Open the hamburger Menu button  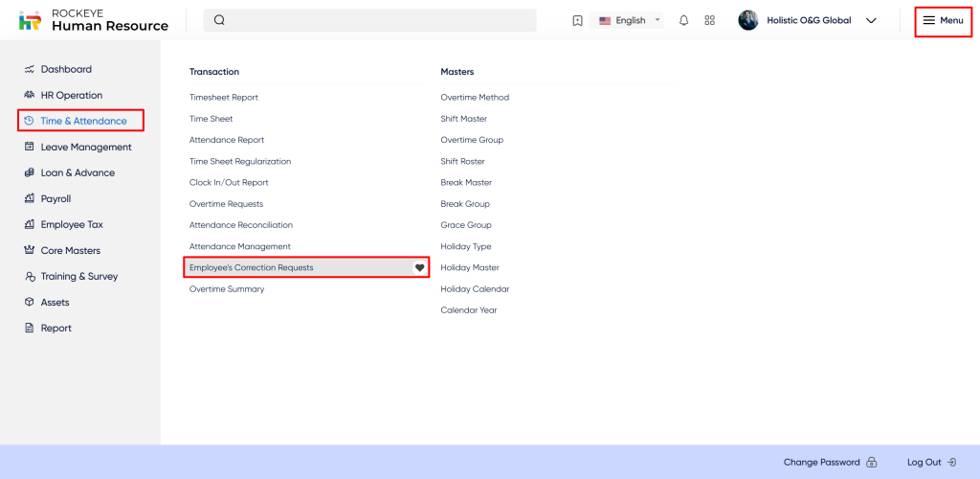943,20
